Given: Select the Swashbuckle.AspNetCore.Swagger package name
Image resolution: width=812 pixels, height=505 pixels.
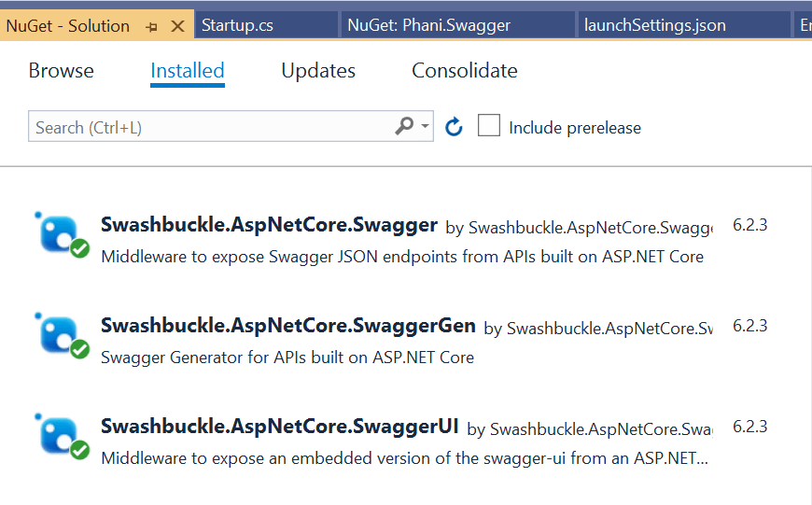Looking at the screenshot, I should 269,225.
